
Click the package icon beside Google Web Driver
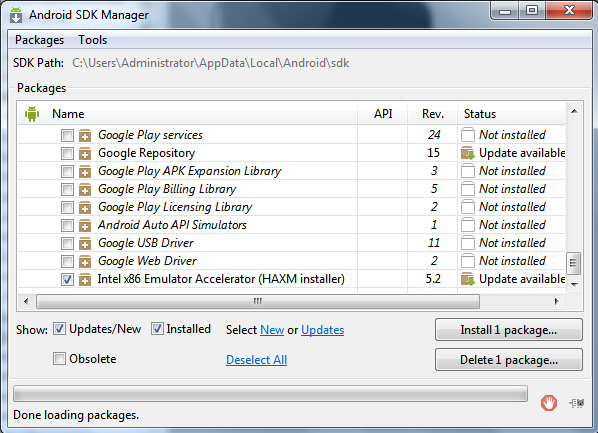85,261
